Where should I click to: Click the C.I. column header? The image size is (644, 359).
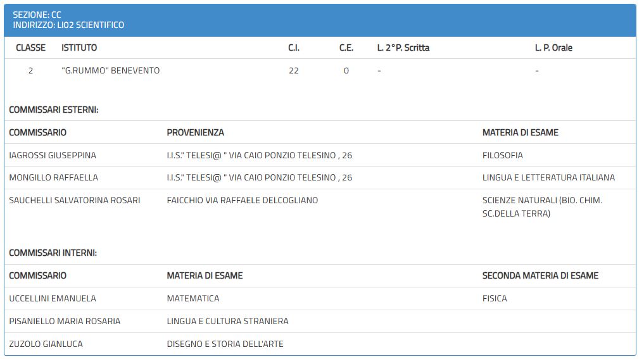coord(294,47)
